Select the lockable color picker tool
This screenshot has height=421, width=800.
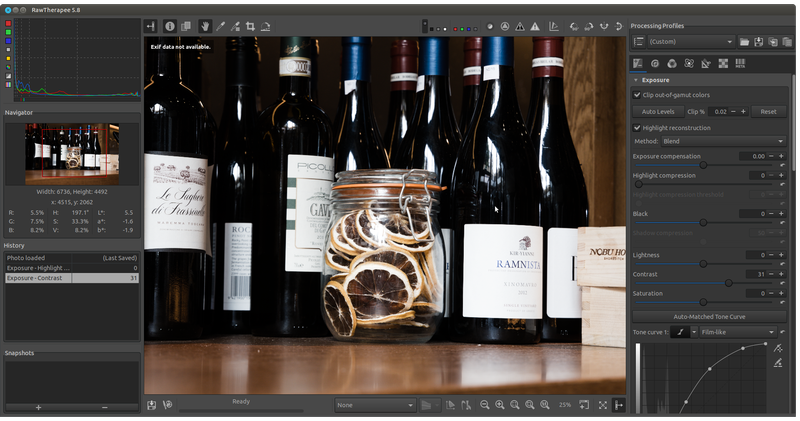[x=235, y=27]
